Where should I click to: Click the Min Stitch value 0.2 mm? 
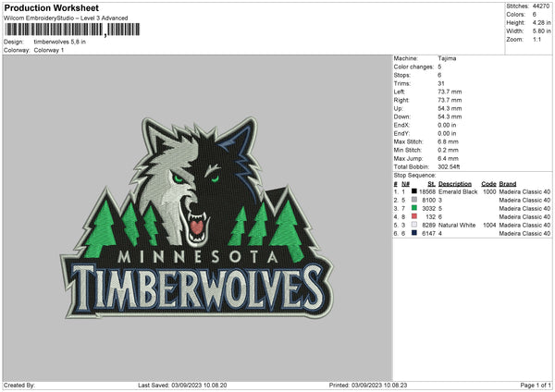coord(448,150)
